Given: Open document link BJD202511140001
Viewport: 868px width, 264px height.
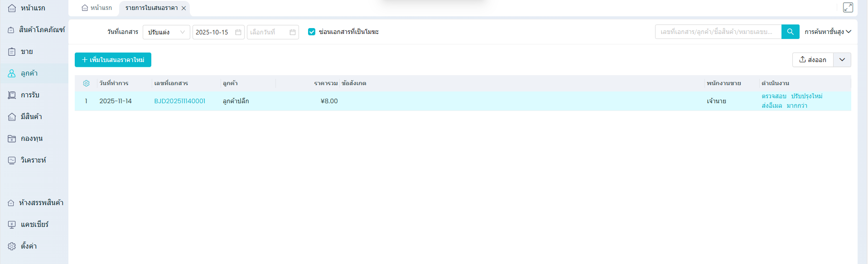Looking at the screenshot, I should (179, 101).
